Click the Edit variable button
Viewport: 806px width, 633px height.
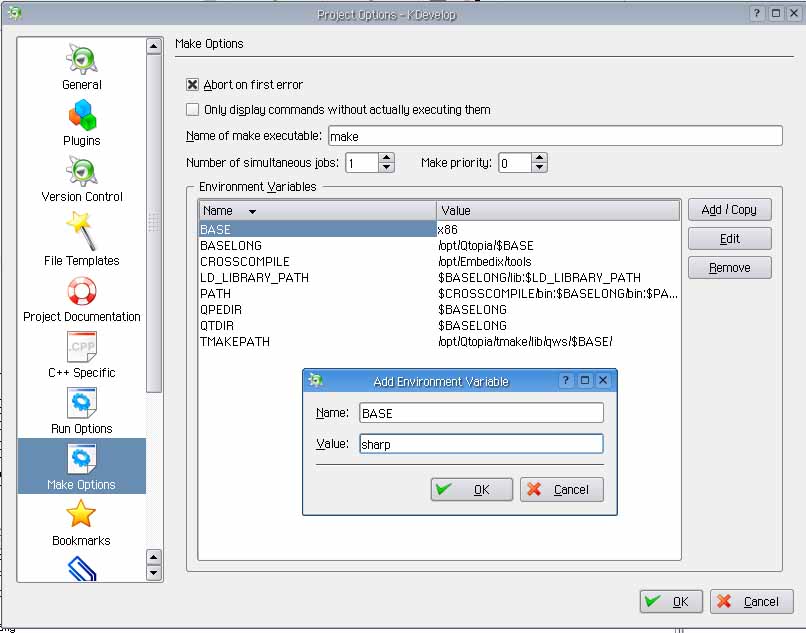pyautogui.click(x=729, y=239)
